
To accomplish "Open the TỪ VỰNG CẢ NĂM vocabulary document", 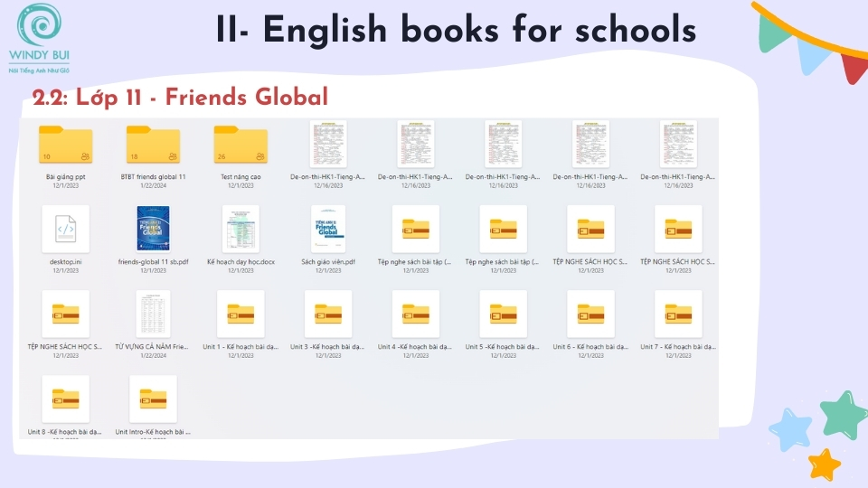I will 153,314.
